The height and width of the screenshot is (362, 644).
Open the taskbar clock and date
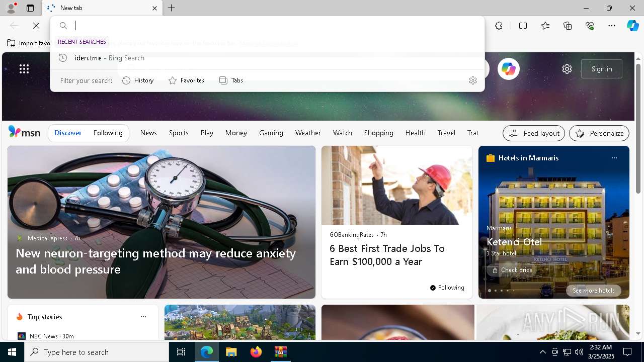(x=600, y=352)
